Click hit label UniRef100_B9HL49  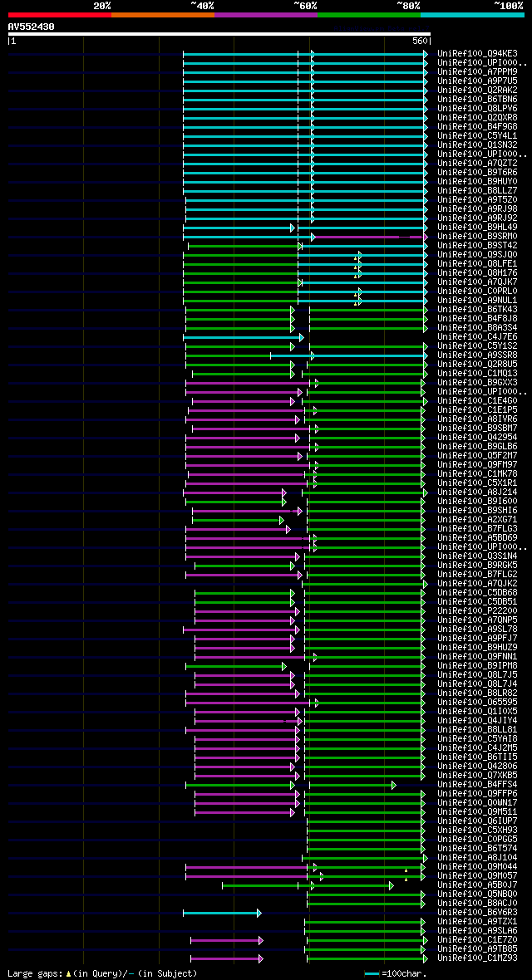click(x=477, y=228)
